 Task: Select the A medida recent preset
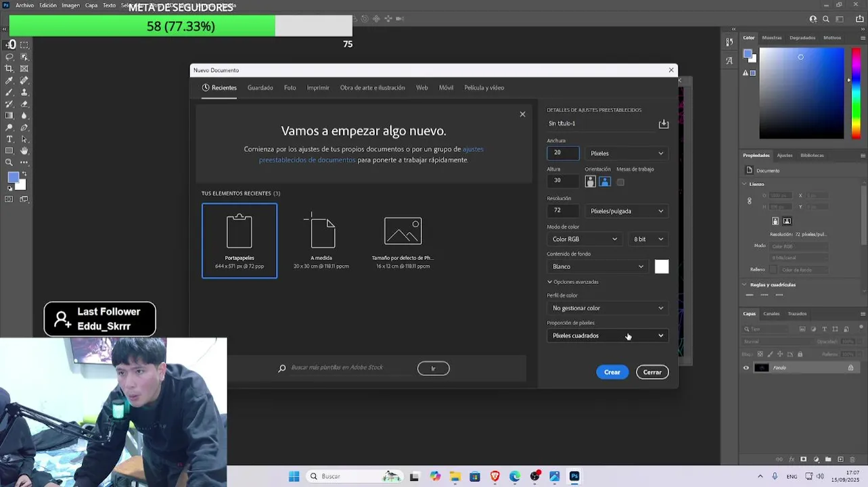pos(321,241)
